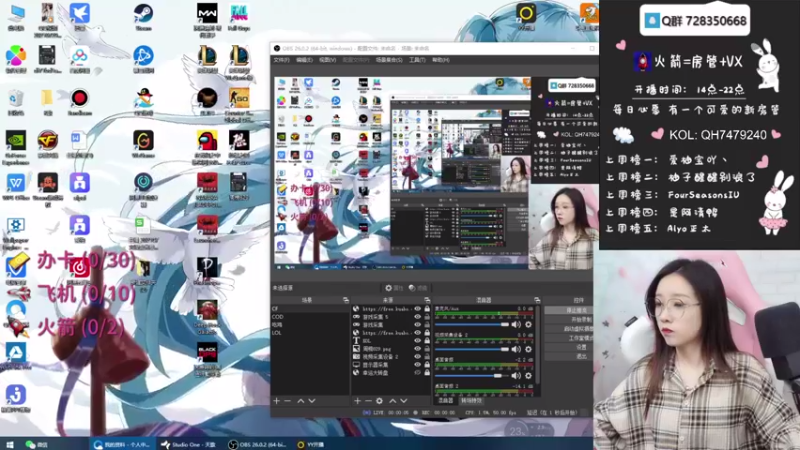Hide the 游戏采集 5 source

pos(418,317)
